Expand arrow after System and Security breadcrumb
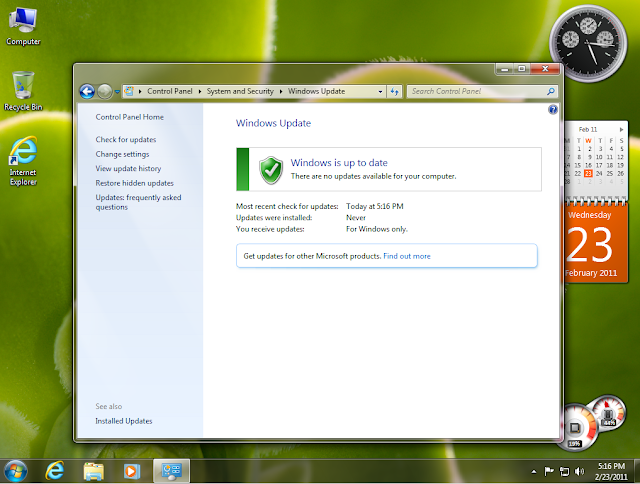The height and width of the screenshot is (484, 640). tap(281, 91)
